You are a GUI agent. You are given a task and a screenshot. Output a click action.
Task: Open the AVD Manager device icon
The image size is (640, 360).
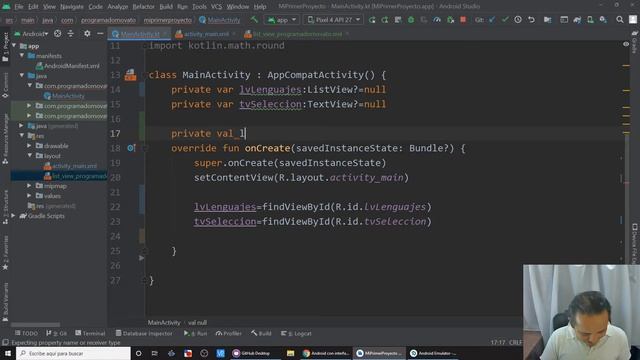[x=590, y=20]
